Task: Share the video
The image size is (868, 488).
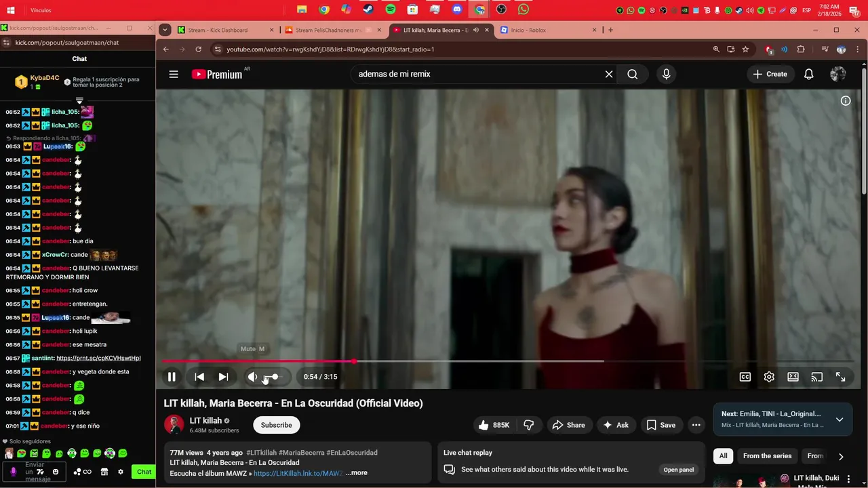Action: pos(568,425)
